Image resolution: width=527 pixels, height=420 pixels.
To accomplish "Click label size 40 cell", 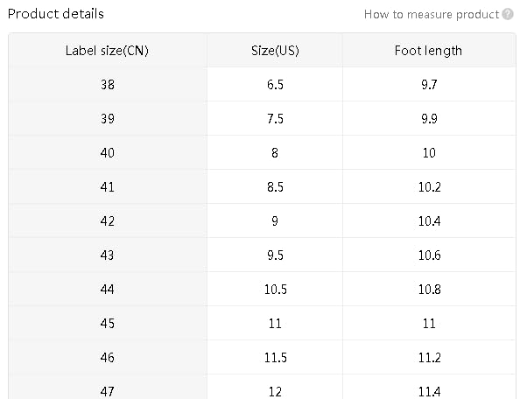I will [108, 153].
